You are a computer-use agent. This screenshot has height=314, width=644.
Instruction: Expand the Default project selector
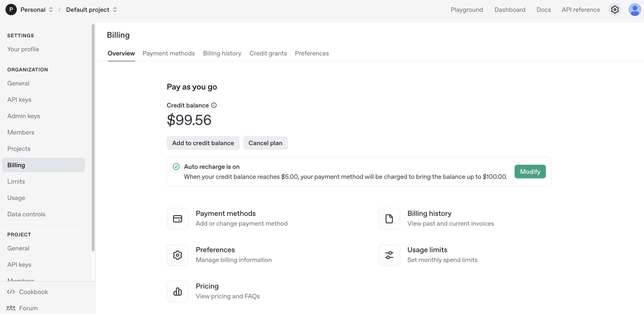pos(92,10)
